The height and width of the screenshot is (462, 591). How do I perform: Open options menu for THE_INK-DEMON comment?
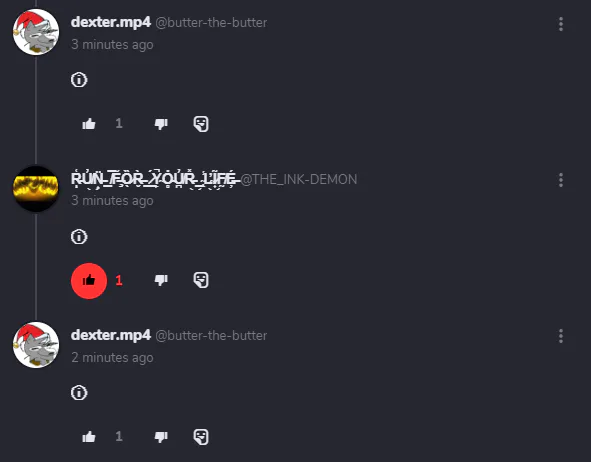click(x=561, y=180)
